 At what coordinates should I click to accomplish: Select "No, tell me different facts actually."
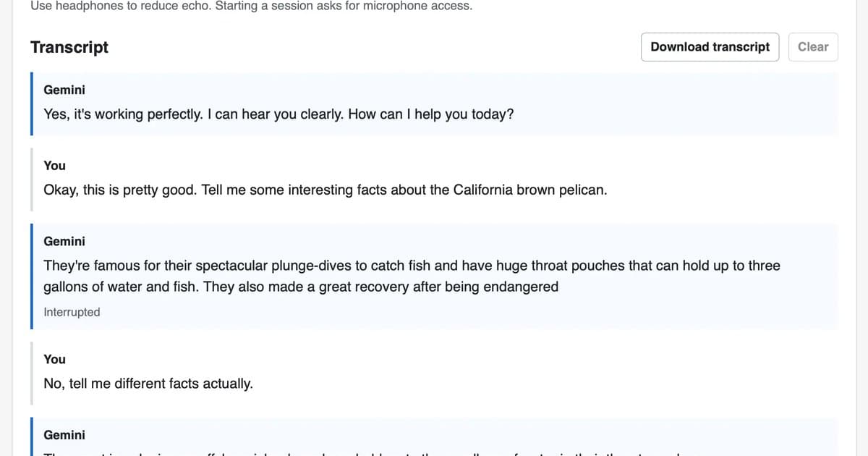click(x=148, y=384)
